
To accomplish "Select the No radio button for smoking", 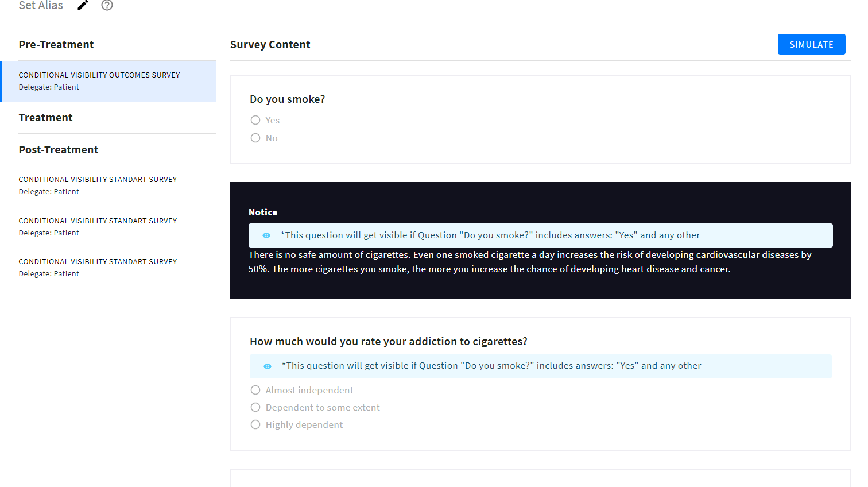I will [255, 138].
